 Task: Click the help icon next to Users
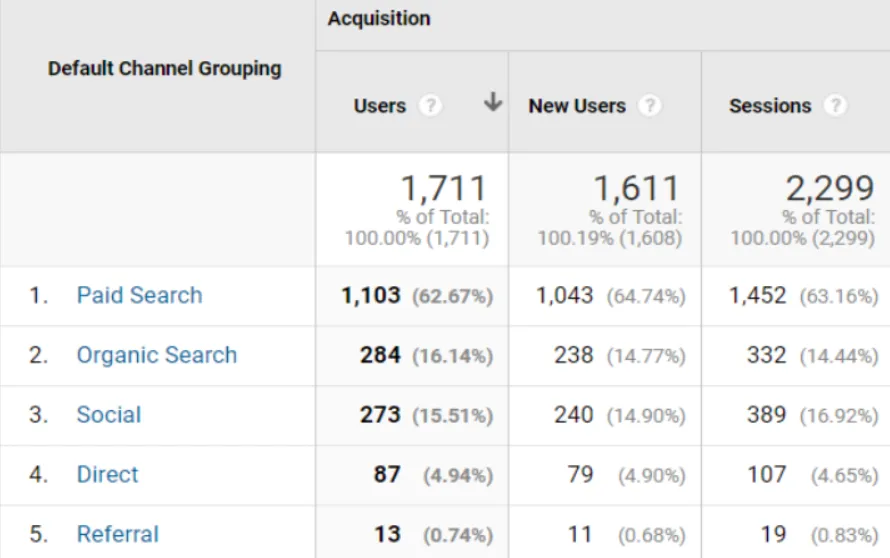(x=430, y=106)
